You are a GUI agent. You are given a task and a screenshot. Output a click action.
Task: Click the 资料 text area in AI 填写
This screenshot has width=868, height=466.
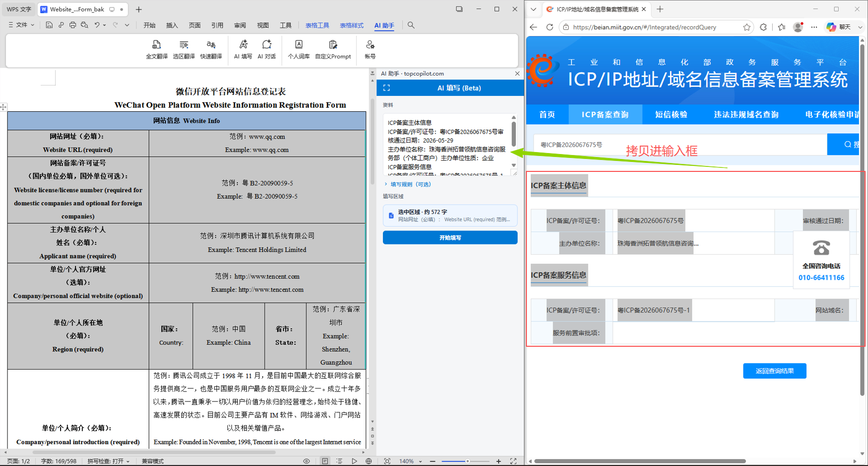pos(447,145)
